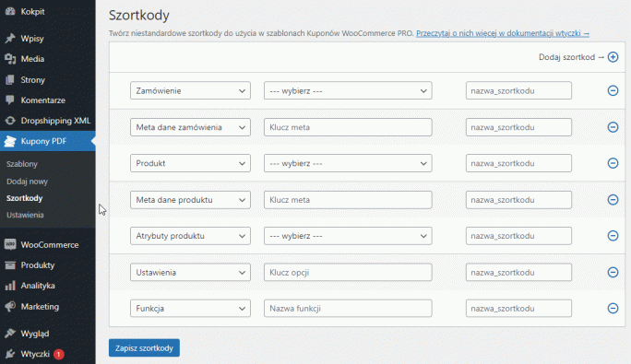
Task: Remove the Meta dane zamówienia row
Action: pyautogui.click(x=613, y=127)
